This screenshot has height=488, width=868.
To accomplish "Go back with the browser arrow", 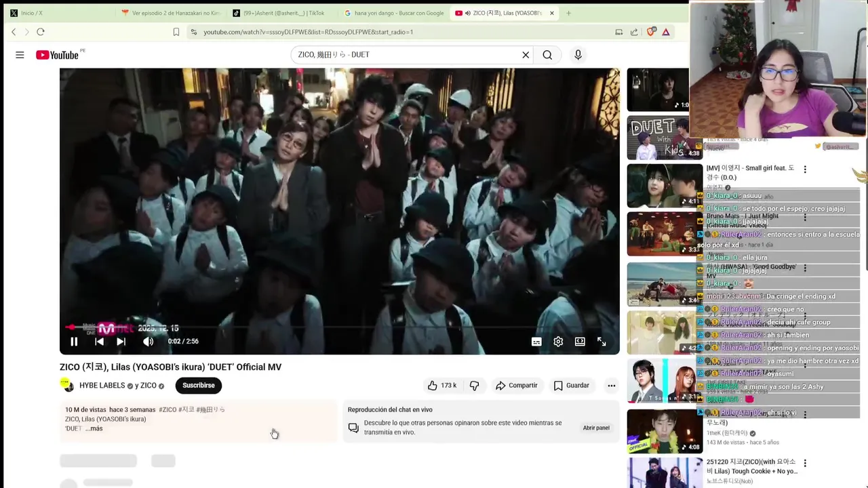I will pos(14,32).
